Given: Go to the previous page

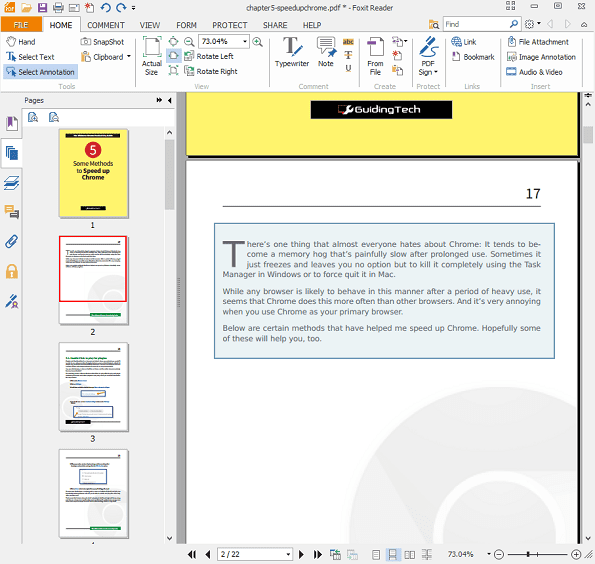Looking at the screenshot, I should pos(208,555).
